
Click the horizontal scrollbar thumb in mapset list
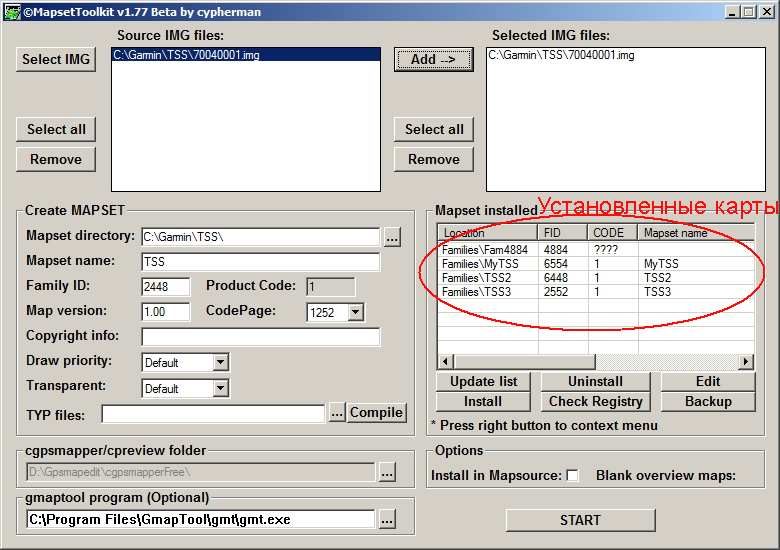(524, 362)
